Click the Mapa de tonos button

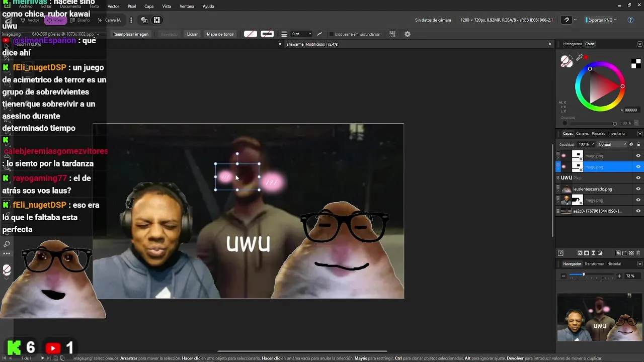click(220, 34)
